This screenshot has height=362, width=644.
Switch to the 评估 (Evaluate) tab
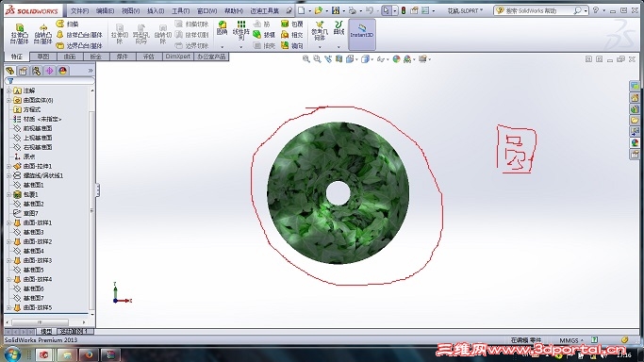click(x=148, y=57)
